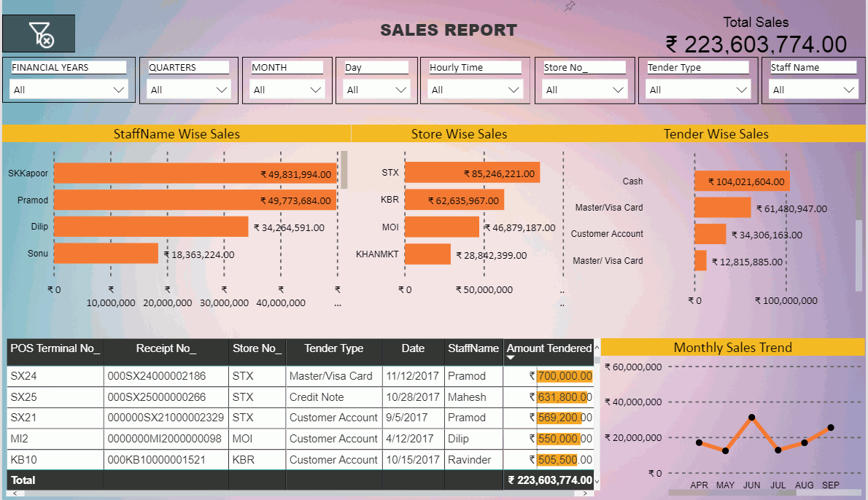Click the pin icon at top
This screenshot has height=500, width=868.
[570, 7]
